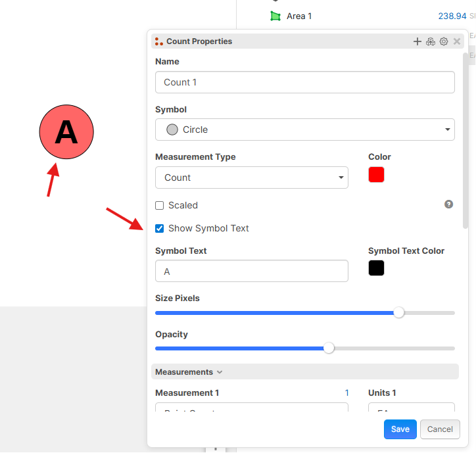Click the plus icon in Count Properties header

point(417,41)
